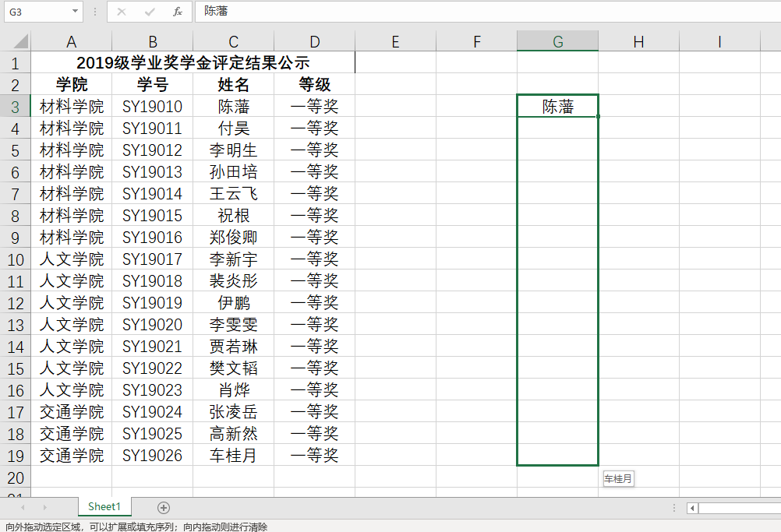This screenshot has width=781, height=532.
Task: Click the name 祝根
Action: pos(233,216)
